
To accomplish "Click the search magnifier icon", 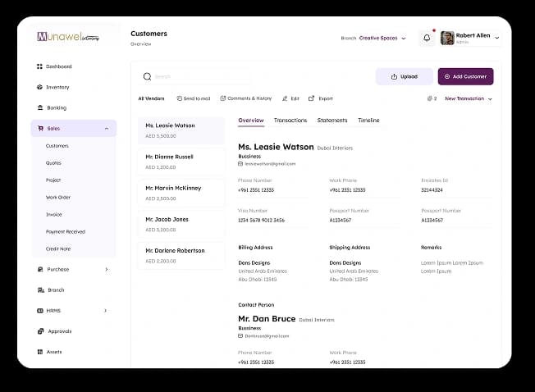I will click(147, 77).
